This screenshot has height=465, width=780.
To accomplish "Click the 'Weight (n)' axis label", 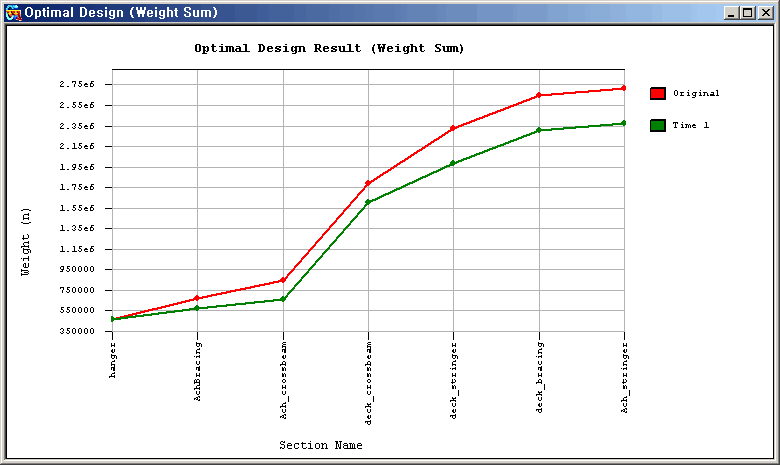I will tap(25, 242).
